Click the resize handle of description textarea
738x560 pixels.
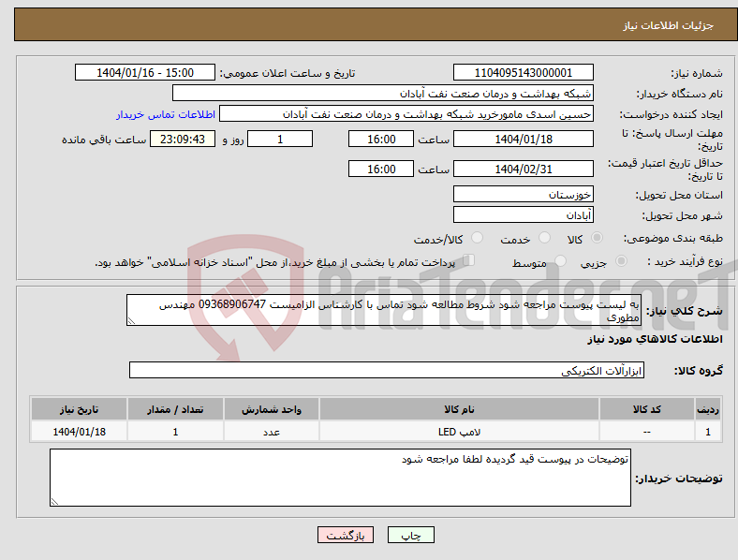[x=131, y=321]
